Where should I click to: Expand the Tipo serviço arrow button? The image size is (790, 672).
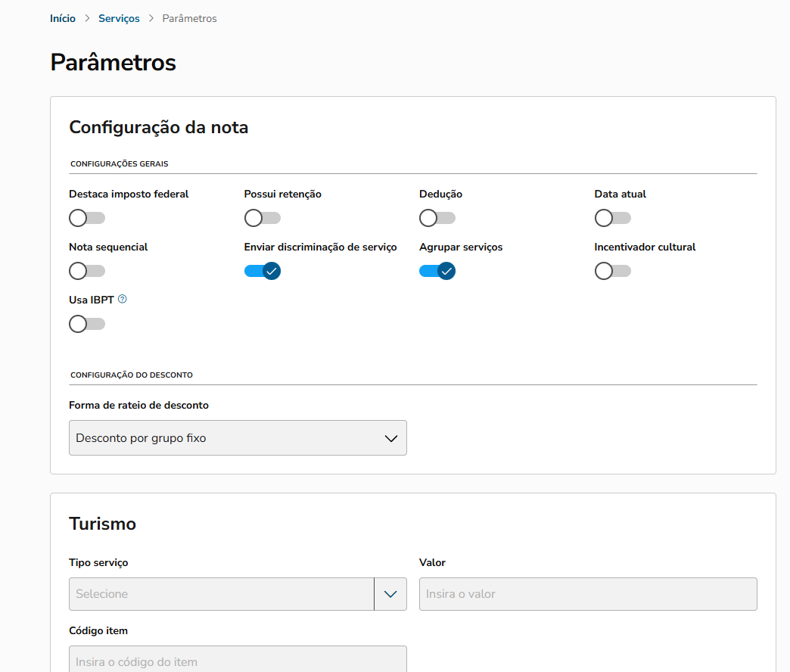click(390, 594)
